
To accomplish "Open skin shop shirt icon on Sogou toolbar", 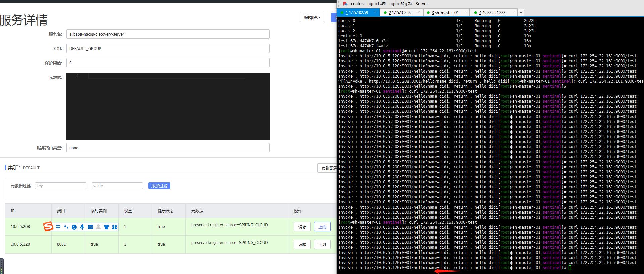I will pyautogui.click(x=106, y=227).
